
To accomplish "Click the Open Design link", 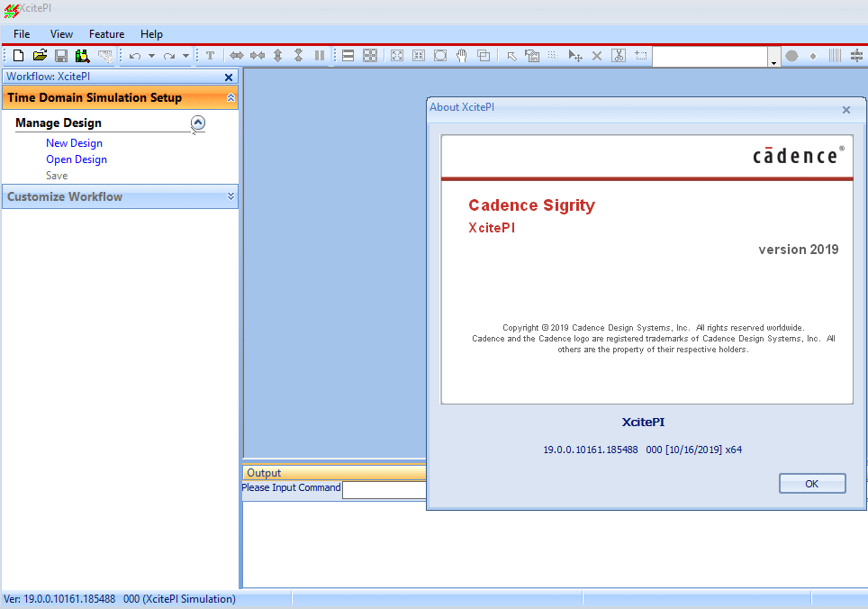I will [x=77, y=159].
